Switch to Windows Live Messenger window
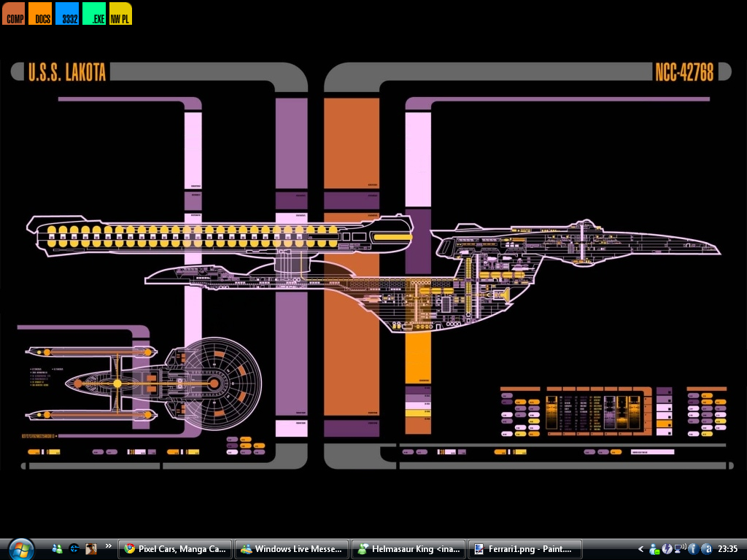This screenshot has height=560, width=747. (x=292, y=549)
